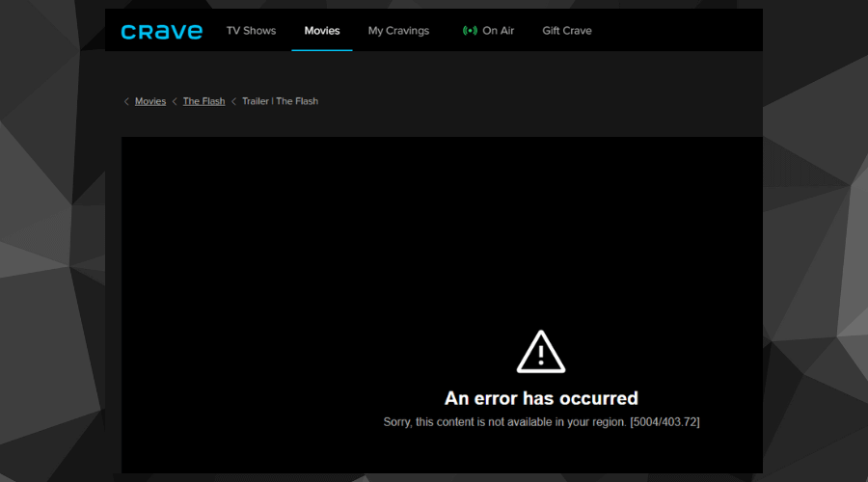Follow the Movies breadcrumb link
The image size is (868, 482).
pyautogui.click(x=150, y=101)
